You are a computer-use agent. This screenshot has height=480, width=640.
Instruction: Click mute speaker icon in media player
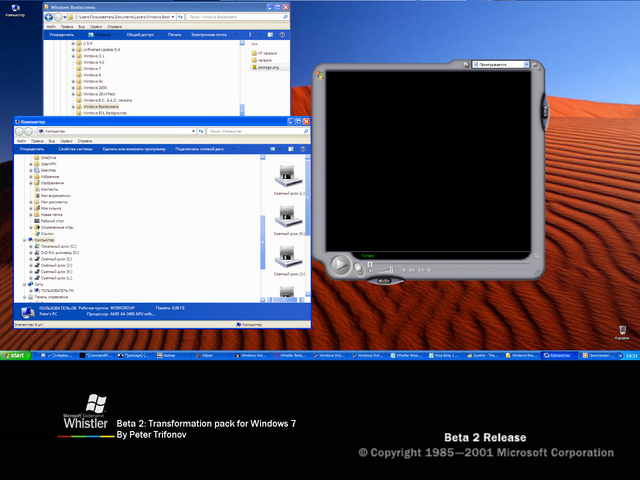click(370, 271)
